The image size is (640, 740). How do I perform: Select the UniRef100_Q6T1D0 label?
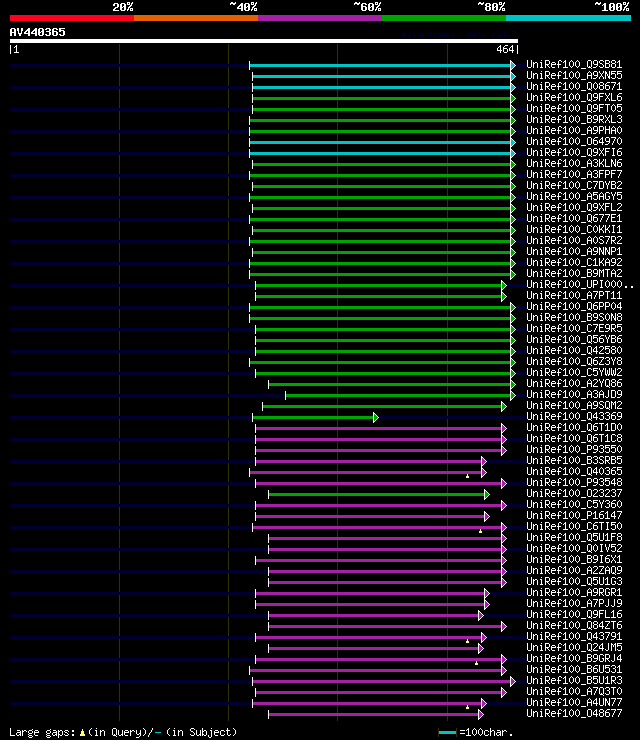coord(574,428)
